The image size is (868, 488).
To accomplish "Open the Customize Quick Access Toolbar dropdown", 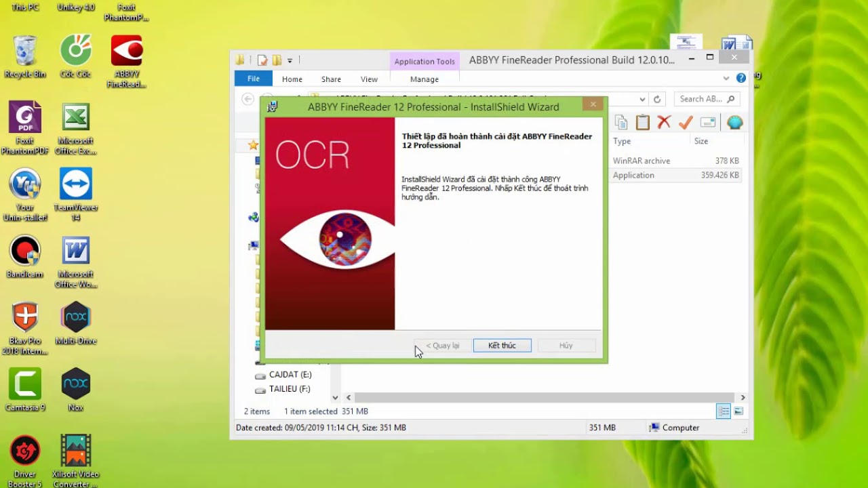I will [290, 60].
